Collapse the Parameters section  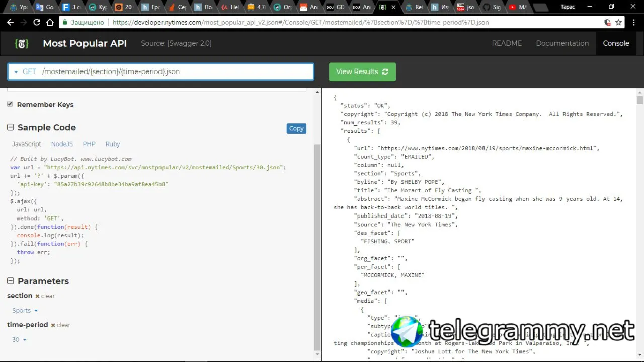pyautogui.click(x=10, y=281)
